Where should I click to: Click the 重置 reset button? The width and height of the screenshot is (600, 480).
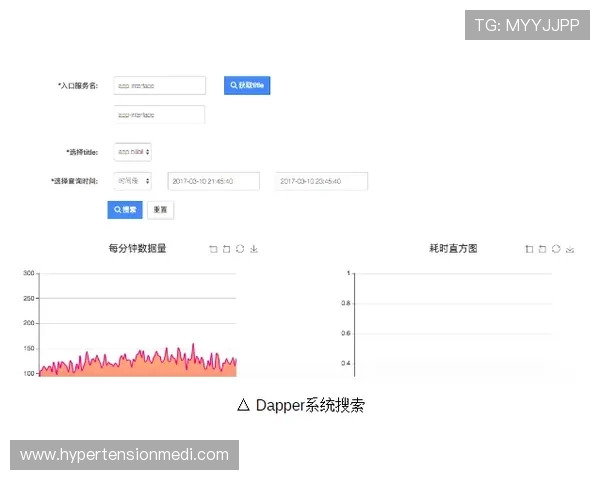160,210
